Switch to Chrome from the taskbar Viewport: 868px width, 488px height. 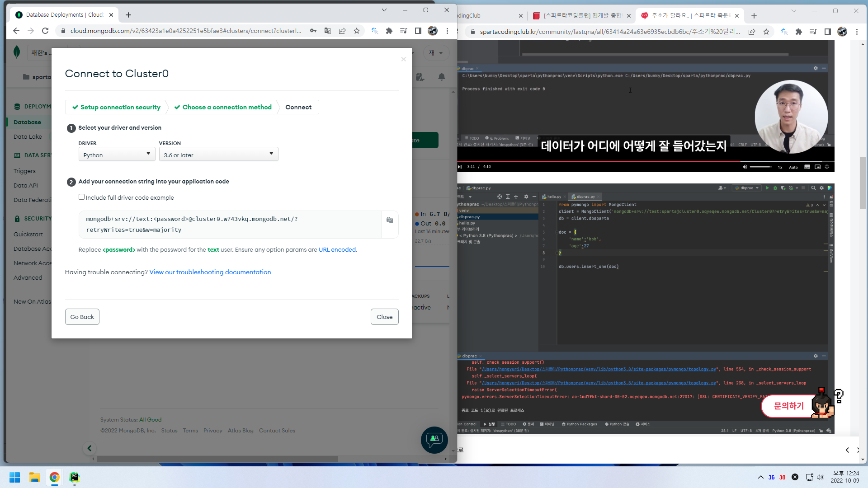(x=55, y=477)
